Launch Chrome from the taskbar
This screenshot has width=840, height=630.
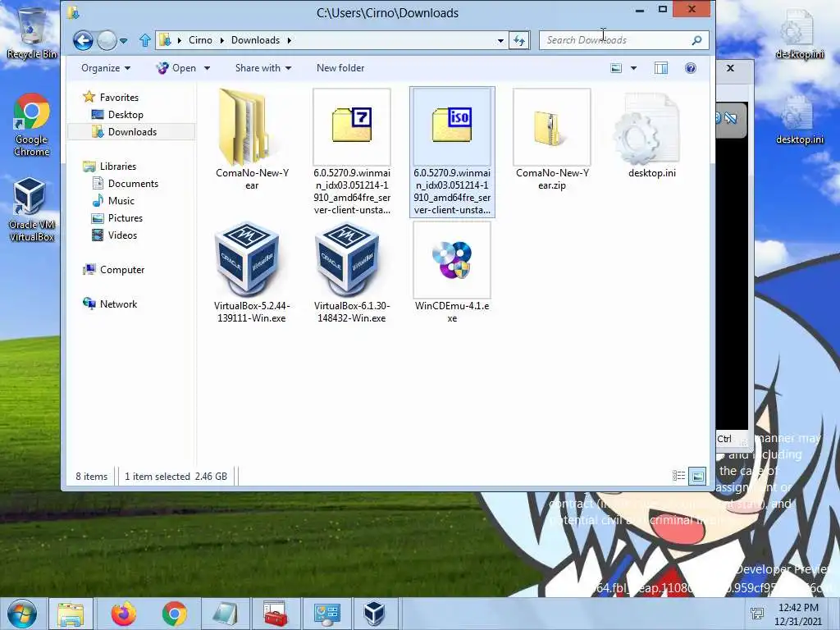pyautogui.click(x=174, y=614)
